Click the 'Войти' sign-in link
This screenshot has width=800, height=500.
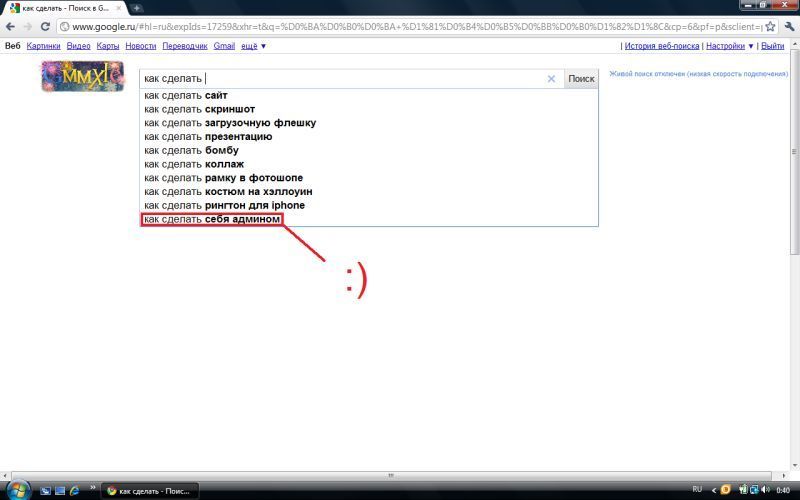click(x=772, y=46)
